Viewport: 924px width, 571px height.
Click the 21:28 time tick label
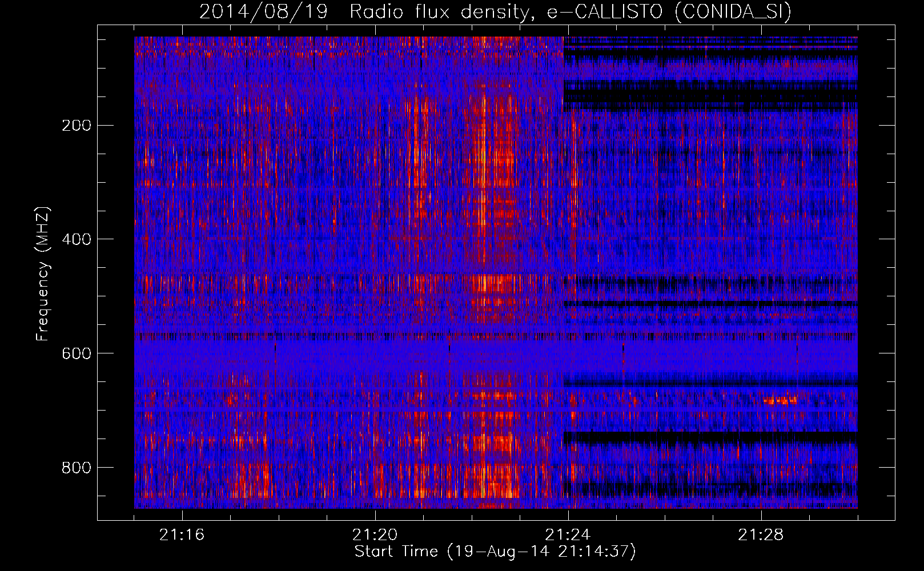[761, 535]
